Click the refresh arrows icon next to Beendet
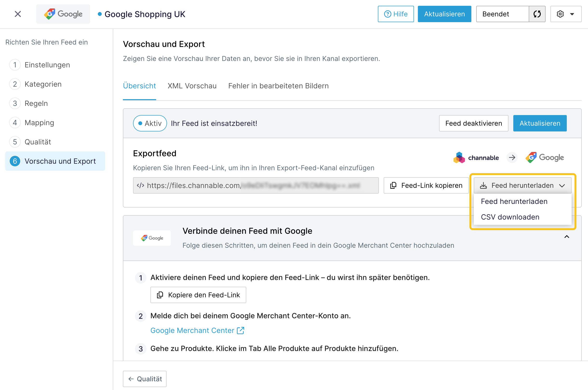Image resolution: width=588 pixels, height=390 pixels. click(x=537, y=14)
